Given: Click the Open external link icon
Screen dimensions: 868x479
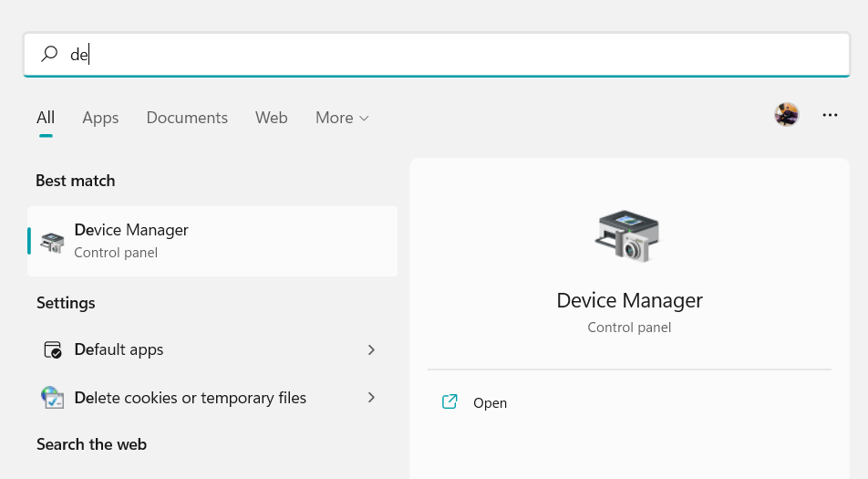Looking at the screenshot, I should (449, 401).
